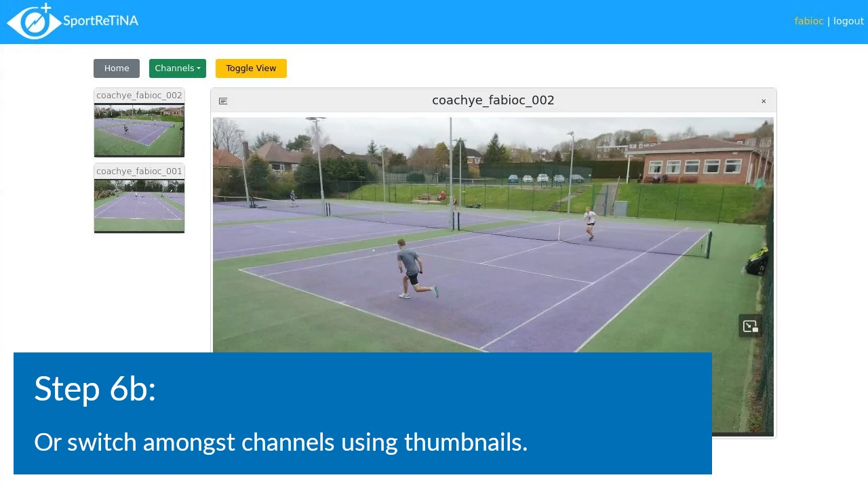Image resolution: width=868 pixels, height=488 pixels.
Task: Click the video progress bar at the bottom
Action: tap(743, 434)
